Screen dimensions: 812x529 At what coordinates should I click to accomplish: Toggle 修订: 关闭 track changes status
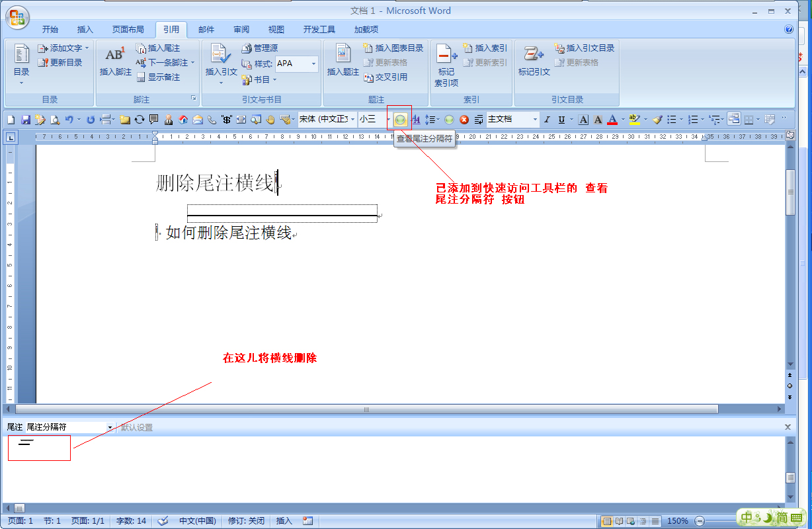point(247,521)
